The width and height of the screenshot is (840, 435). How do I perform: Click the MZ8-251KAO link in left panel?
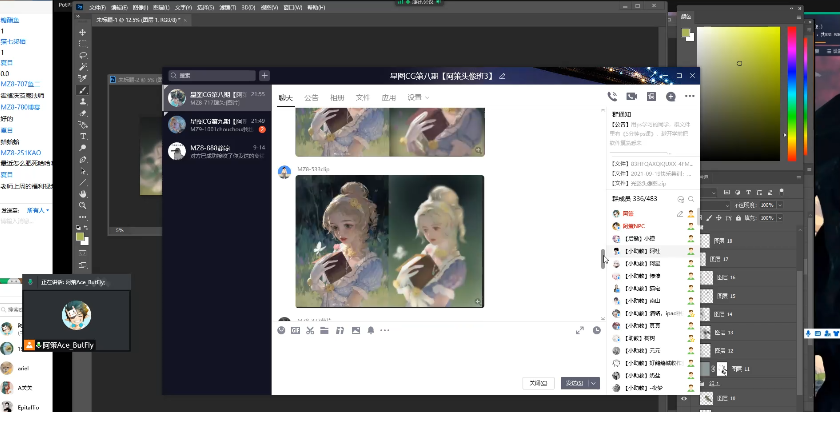coord(21,153)
